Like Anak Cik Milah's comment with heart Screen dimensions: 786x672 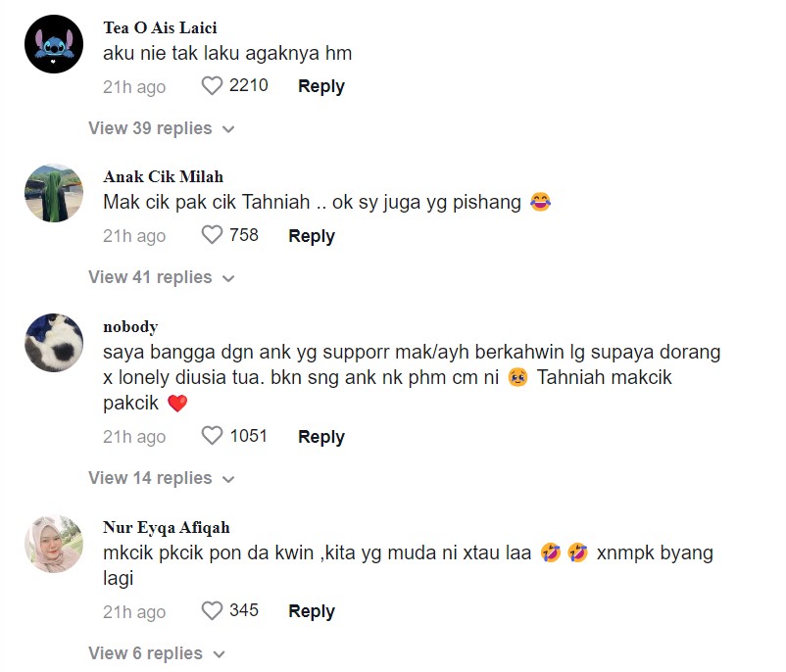(x=212, y=235)
